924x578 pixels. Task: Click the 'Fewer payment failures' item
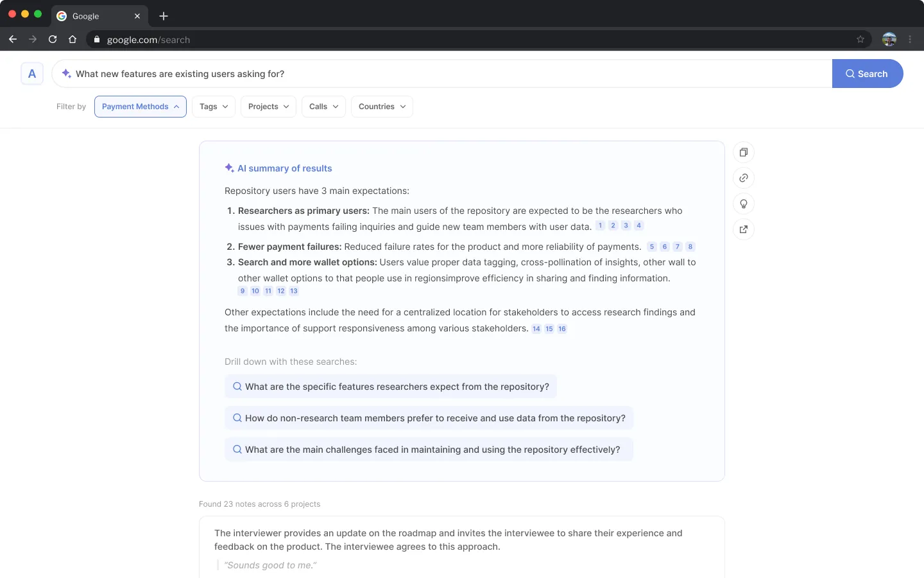tap(289, 247)
